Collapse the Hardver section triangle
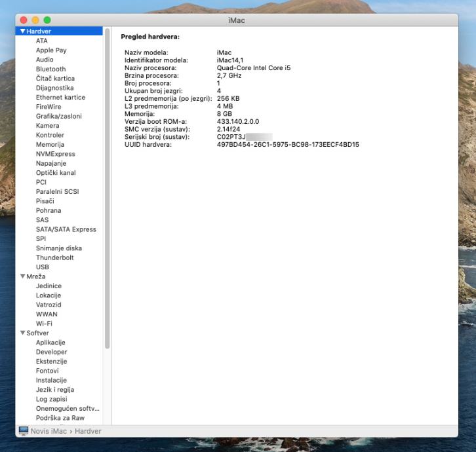Image resolution: width=476 pixels, height=452 pixels. click(23, 31)
